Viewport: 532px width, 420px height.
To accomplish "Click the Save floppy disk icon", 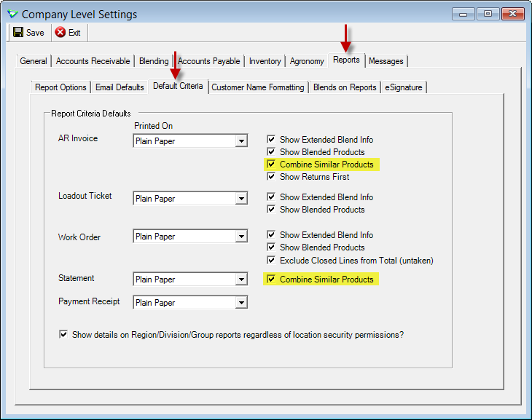I will click(18, 32).
